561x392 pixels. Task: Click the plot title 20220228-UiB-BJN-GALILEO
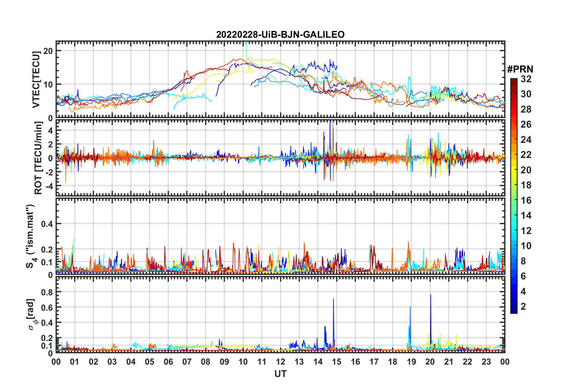(x=280, y=35)
